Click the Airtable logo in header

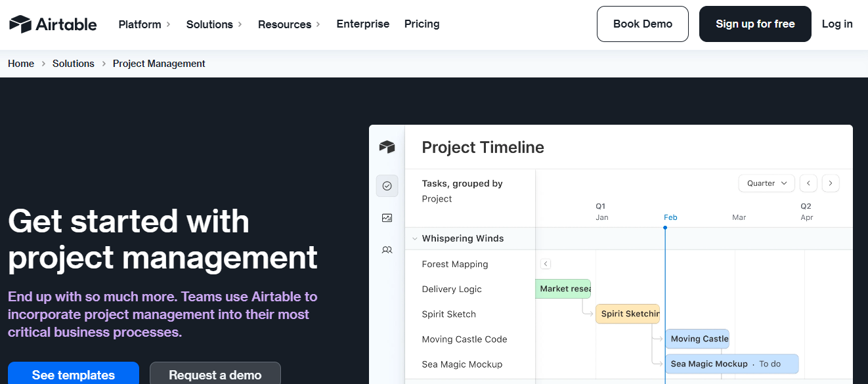click(x=53, y=24)
